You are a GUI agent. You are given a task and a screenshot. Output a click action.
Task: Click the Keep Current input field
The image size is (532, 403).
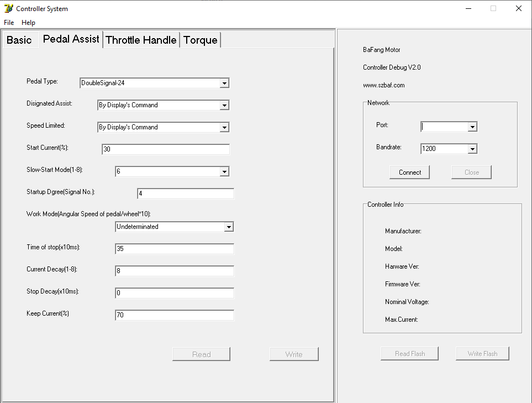(x=174, y=315)
